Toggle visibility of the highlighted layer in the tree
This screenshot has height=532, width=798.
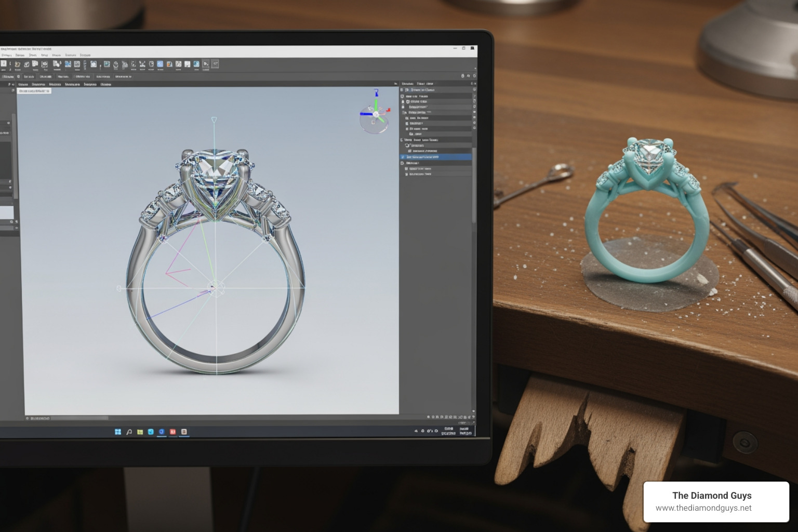click(403, 157)
